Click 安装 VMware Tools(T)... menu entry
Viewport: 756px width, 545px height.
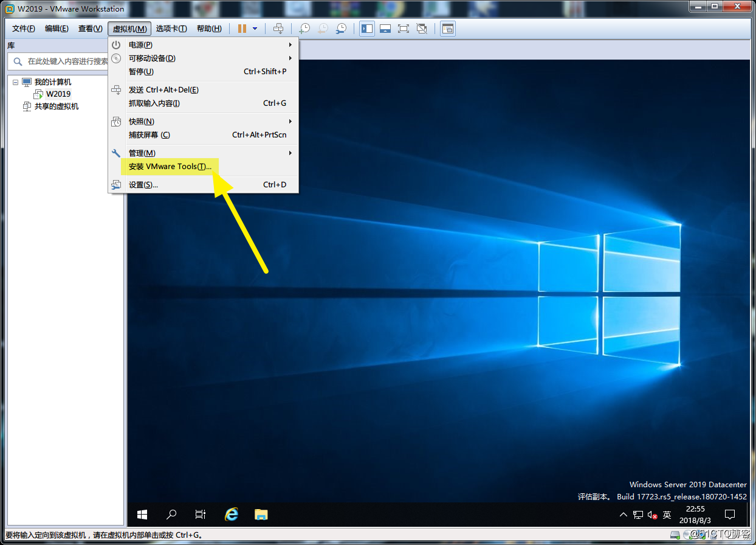click(x=204, y=167)
